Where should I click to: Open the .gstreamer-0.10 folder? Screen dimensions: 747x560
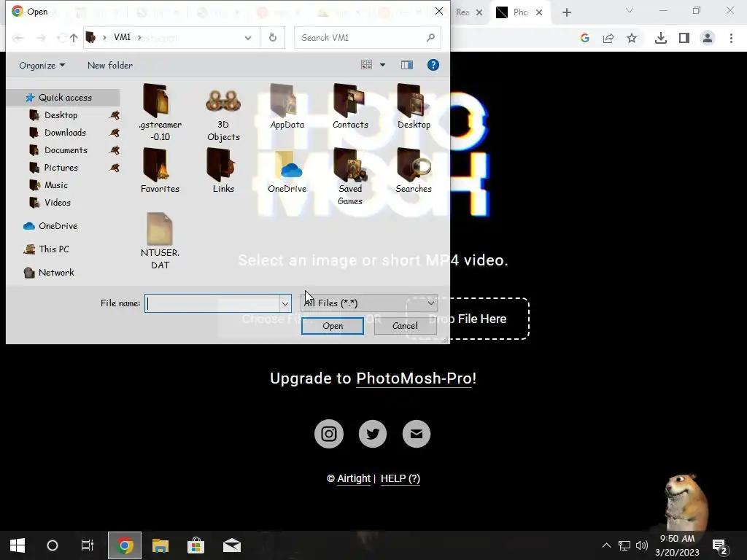(160, 112)
